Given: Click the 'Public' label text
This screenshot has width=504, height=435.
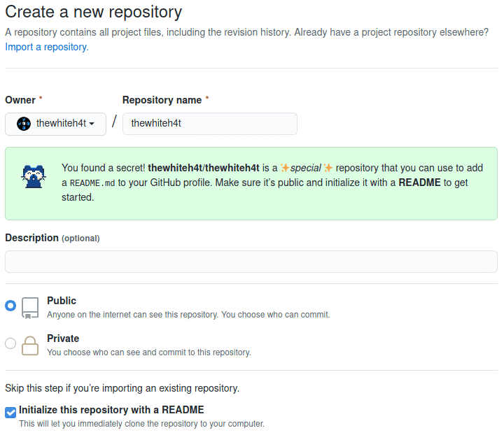Looking at the screenshot, I should coord(62,301).
